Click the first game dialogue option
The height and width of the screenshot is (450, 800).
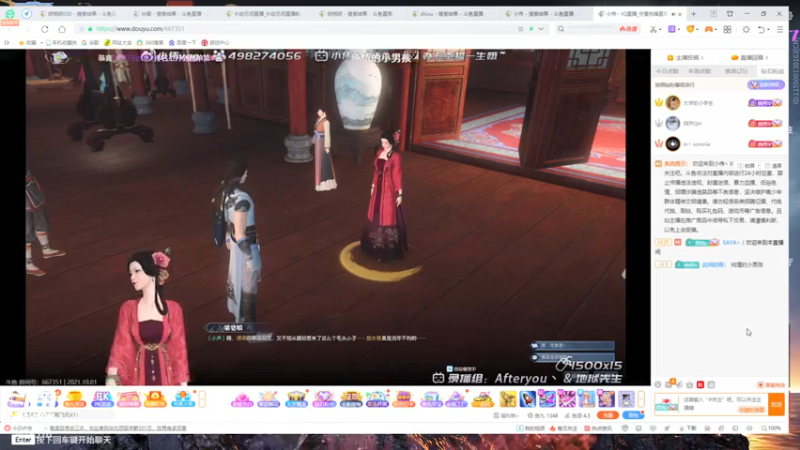[x=572, y=345]
